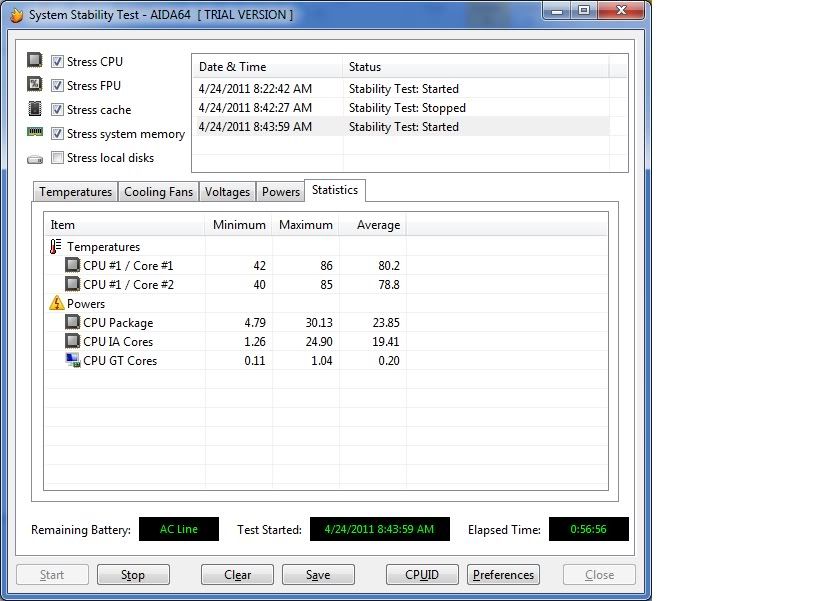
Task: Sort by the Average column header
Action: (373, 225)
